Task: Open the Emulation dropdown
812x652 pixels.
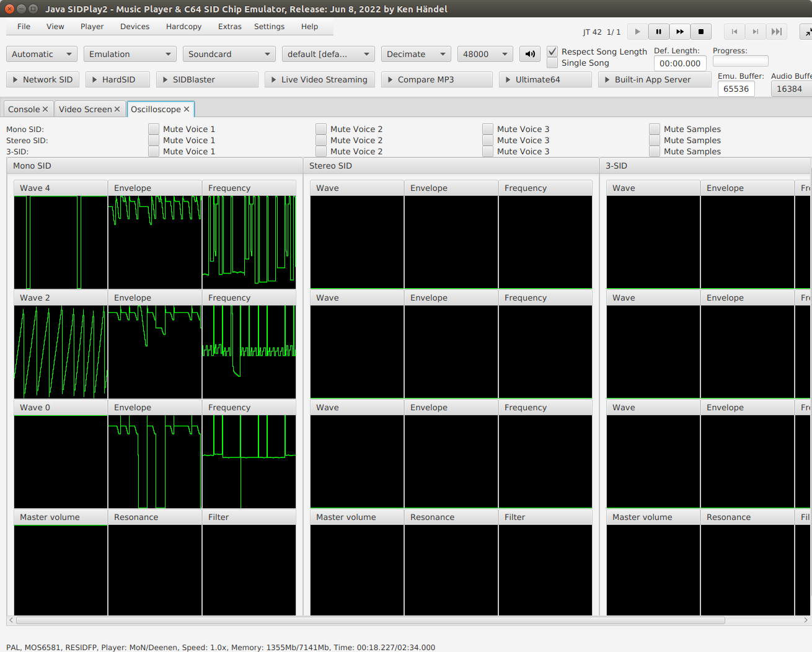Action: click(130, 54)
